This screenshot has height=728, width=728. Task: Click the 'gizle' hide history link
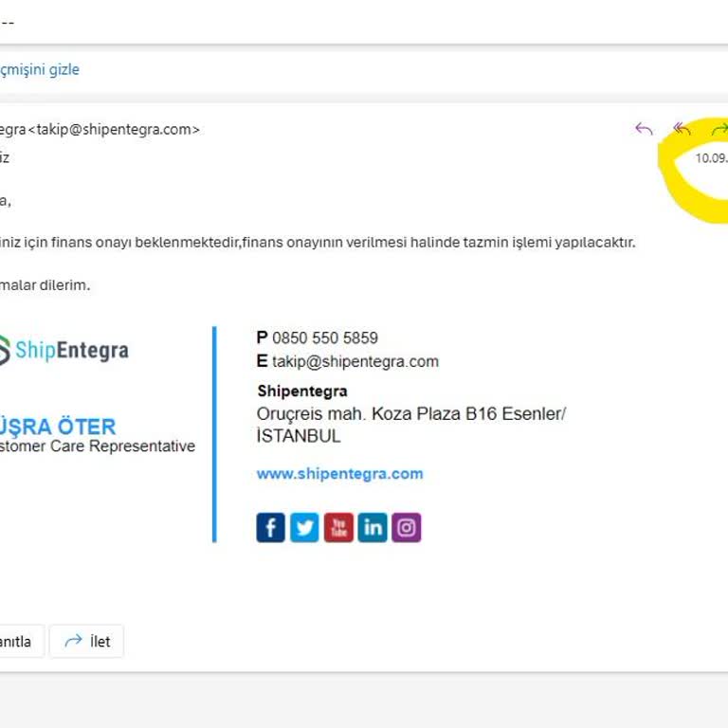point(64,69)
